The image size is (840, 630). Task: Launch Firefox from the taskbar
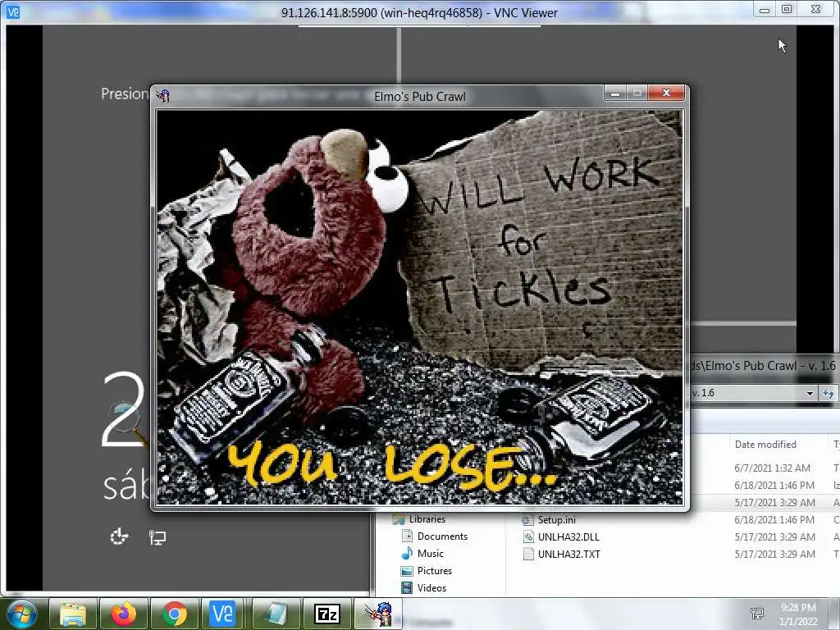click(x=124, y=614)
